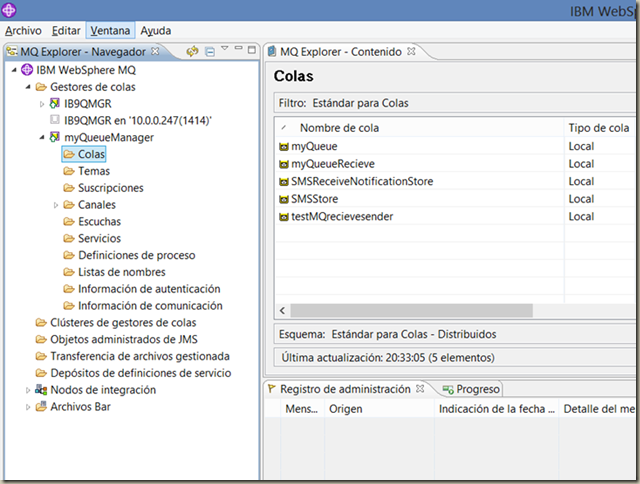640x484 pixels.
Task: Click the MQ Explorer - Contenido tab icon
Action: click(272, 51)
